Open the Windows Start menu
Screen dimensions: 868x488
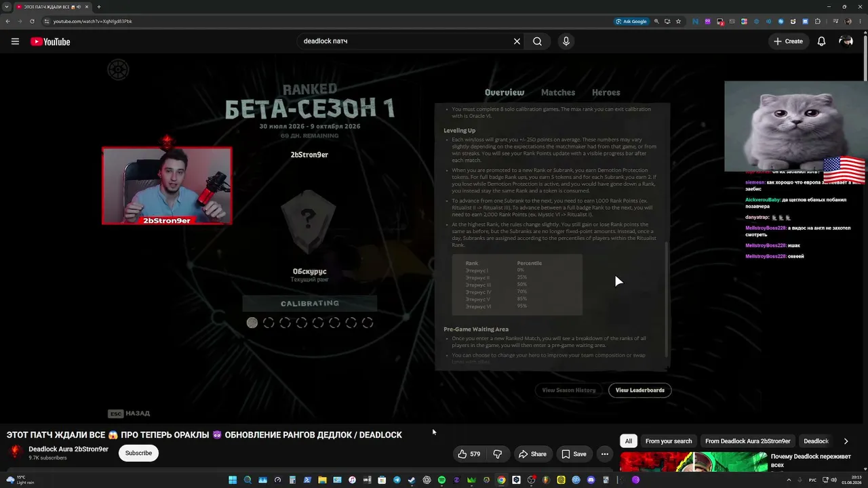pyautogui.click(x=233, y=480)
